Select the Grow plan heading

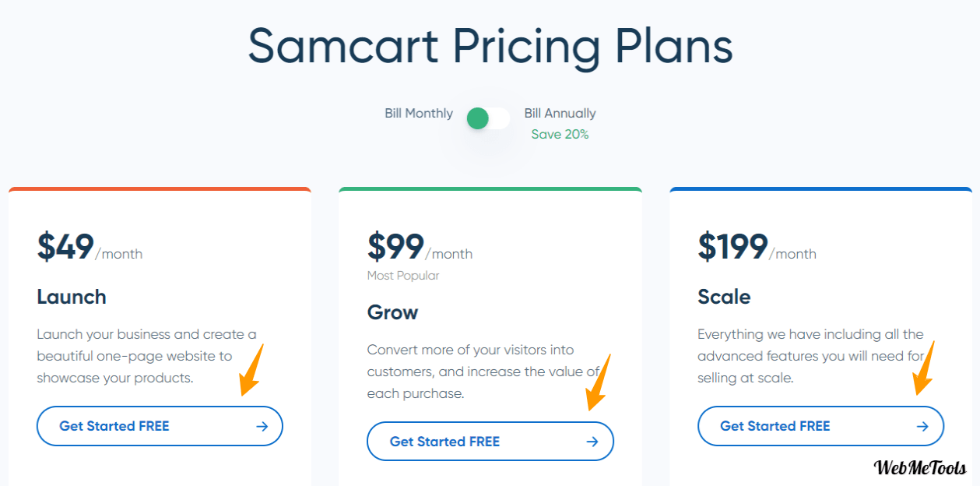click(x=393, y=312)
